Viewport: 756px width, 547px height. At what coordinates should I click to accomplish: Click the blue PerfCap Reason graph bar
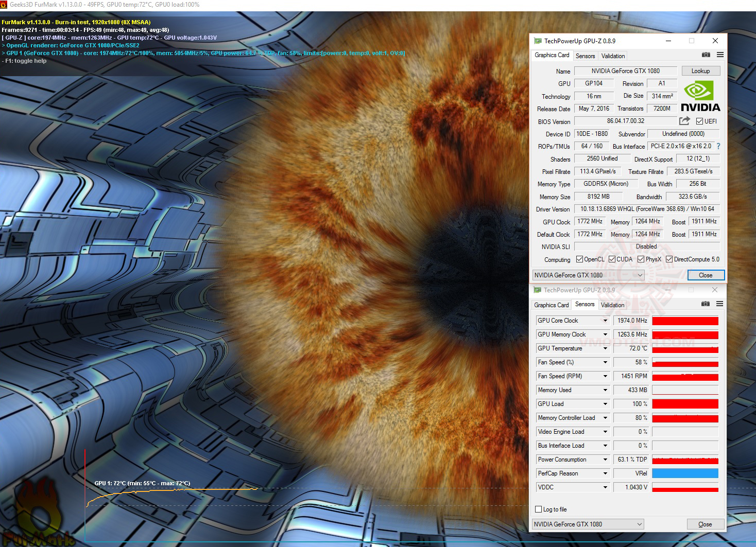pyautogui.click(x=685, y=473)
